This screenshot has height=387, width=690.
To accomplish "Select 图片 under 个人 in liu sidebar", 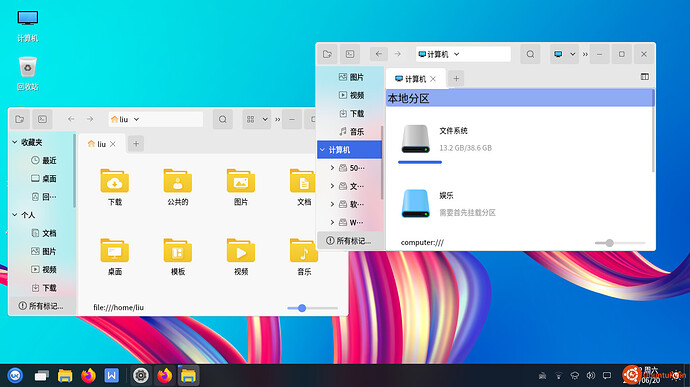I will pos(43,251).
